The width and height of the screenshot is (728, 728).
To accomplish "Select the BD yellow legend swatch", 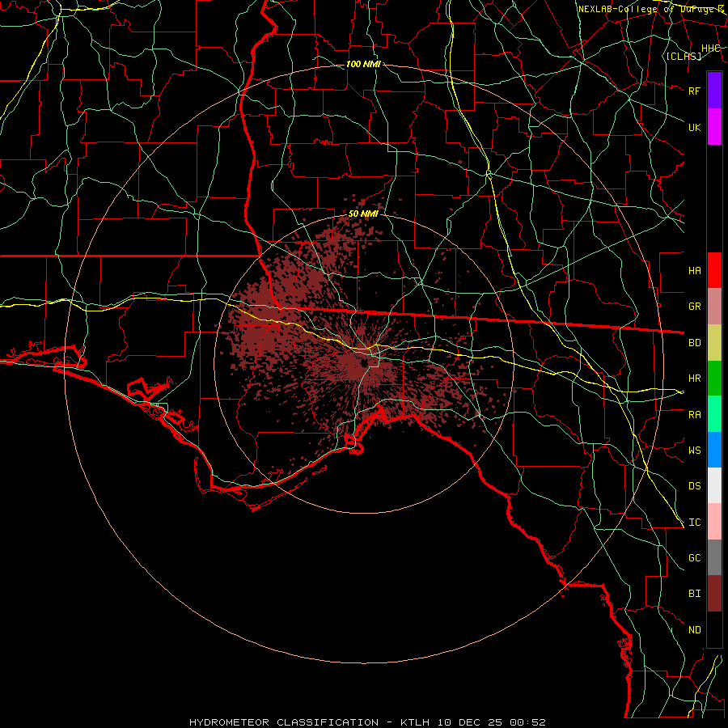I will click(x=714, y=342).
